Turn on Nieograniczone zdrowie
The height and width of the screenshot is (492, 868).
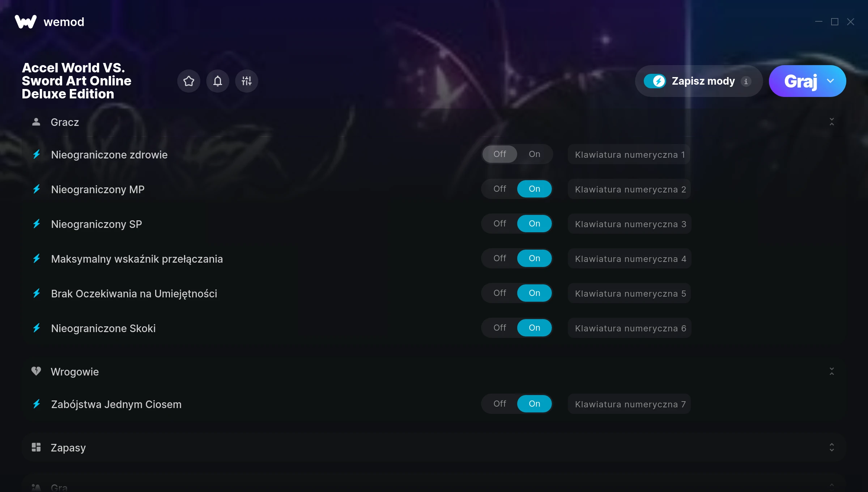(535, 154)
